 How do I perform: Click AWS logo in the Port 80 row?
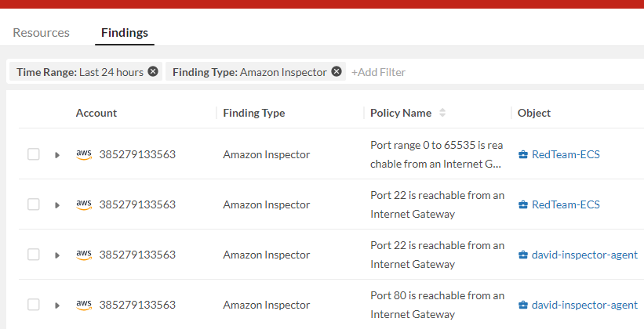[84, 305]
